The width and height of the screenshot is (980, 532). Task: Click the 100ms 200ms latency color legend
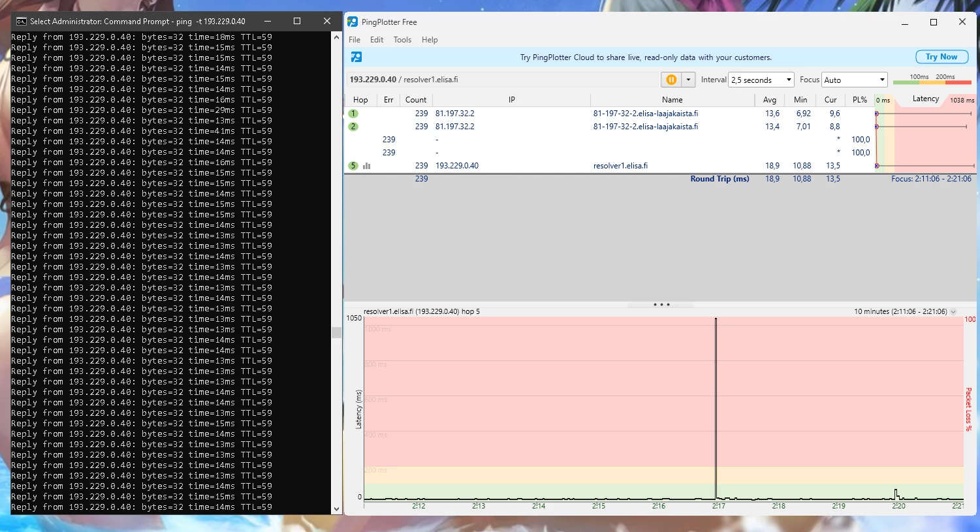click(934, 80)
